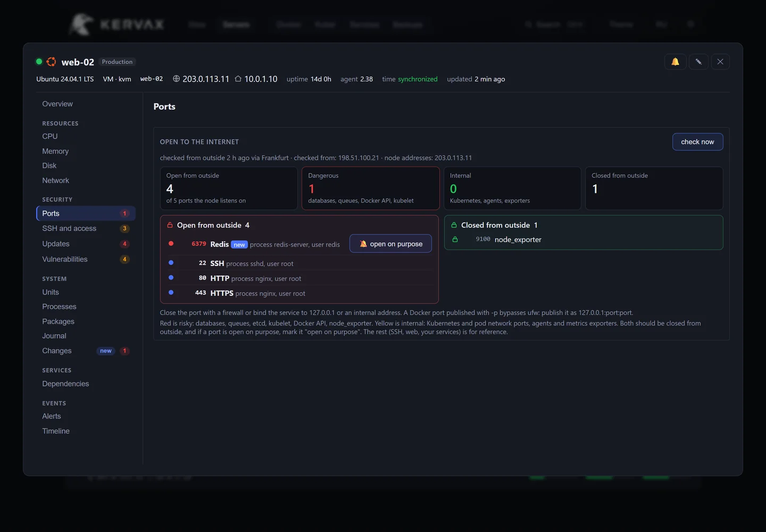Click the Ubuntu logo next to web-02

[x=51, y=62]
